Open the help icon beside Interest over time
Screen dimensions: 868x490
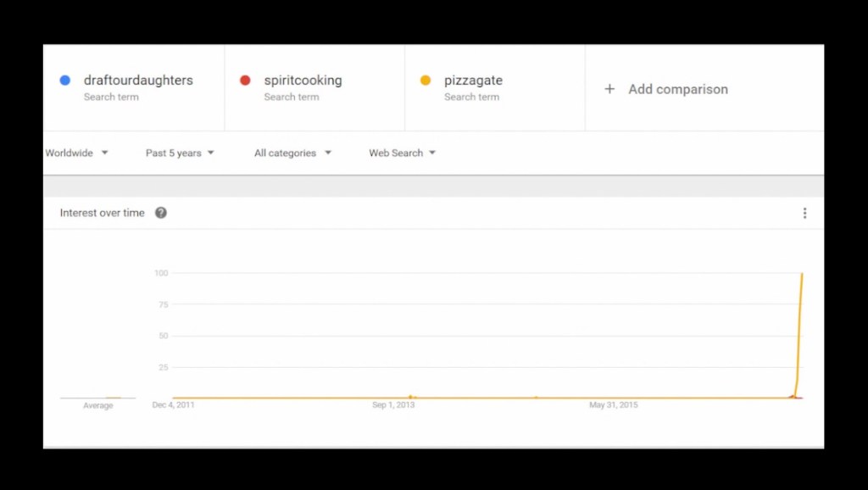click(x=161, y=213)
